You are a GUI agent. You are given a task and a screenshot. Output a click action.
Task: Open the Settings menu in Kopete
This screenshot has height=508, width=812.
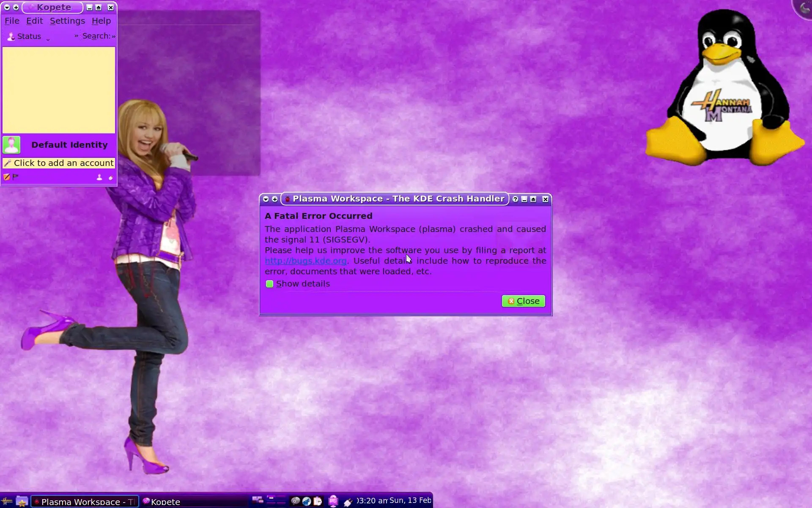point(67,21)
